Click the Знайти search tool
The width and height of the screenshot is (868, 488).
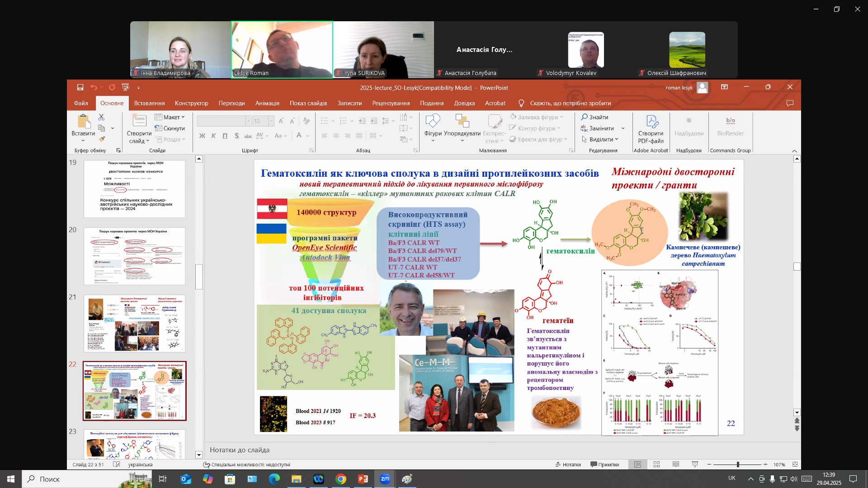pyautogui.click(x=595, y=117)
